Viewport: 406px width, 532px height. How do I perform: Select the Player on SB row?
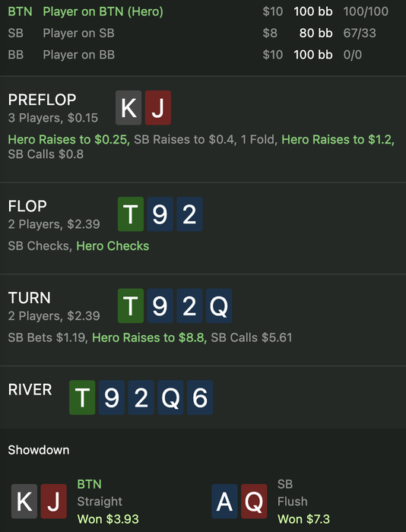203,33
